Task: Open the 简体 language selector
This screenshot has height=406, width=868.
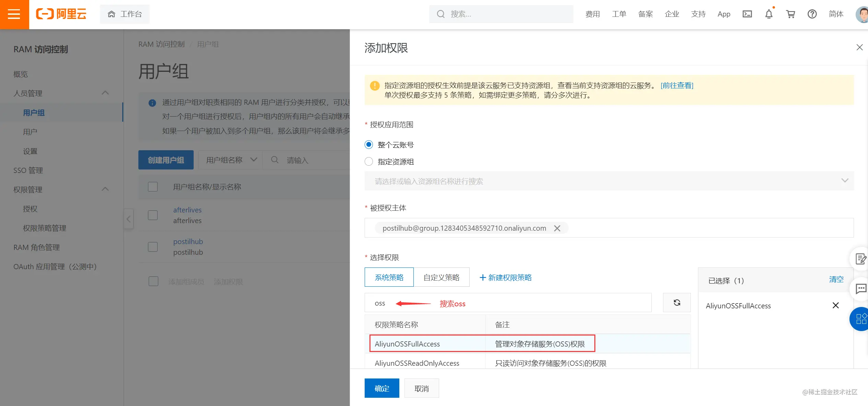Action: point(836,14)
